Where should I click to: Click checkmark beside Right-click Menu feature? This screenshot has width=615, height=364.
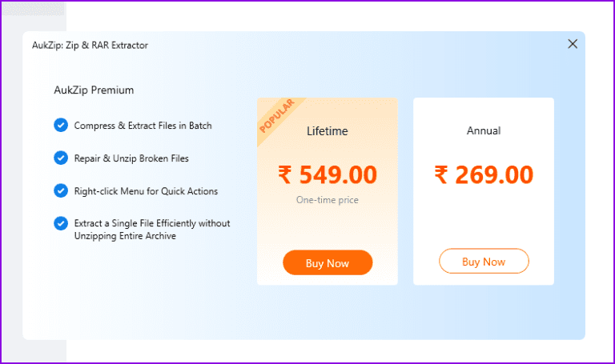click(x=60, y=191)
